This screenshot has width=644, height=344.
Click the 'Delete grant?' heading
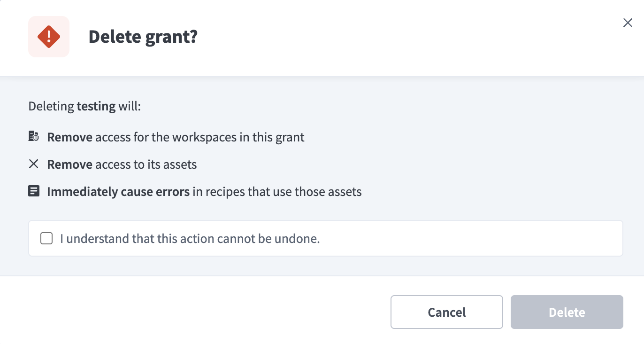click(143, 37)
